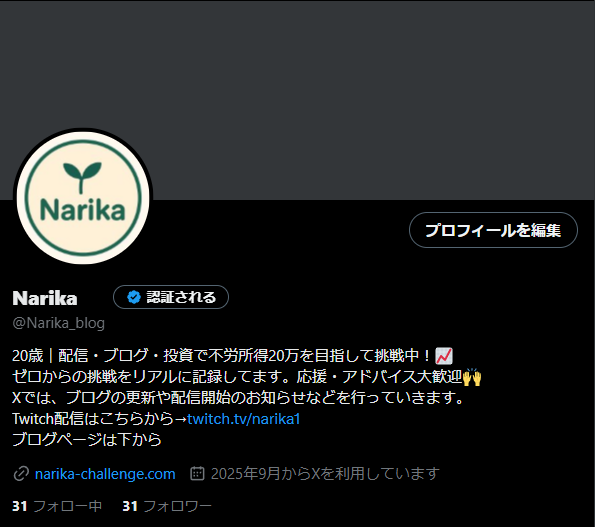Click the raised hands emoji in bio
This screenshot has height=527, width=595.
[472, 377]
